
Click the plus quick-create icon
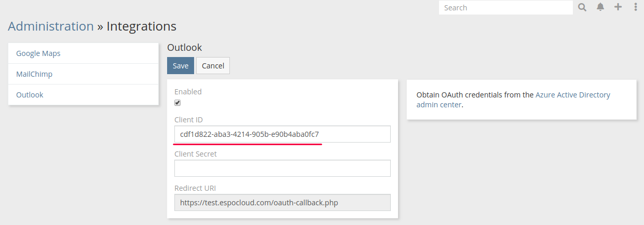coord(618,7)
